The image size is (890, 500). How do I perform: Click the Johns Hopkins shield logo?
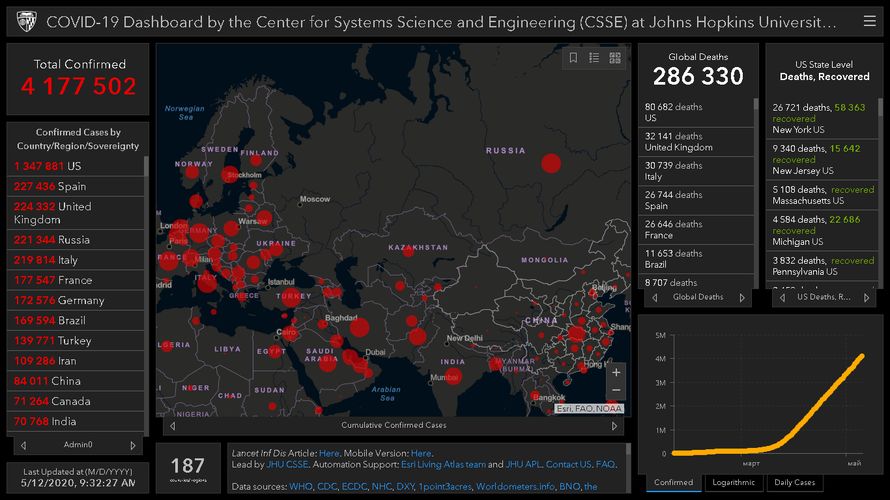(26, 21)
